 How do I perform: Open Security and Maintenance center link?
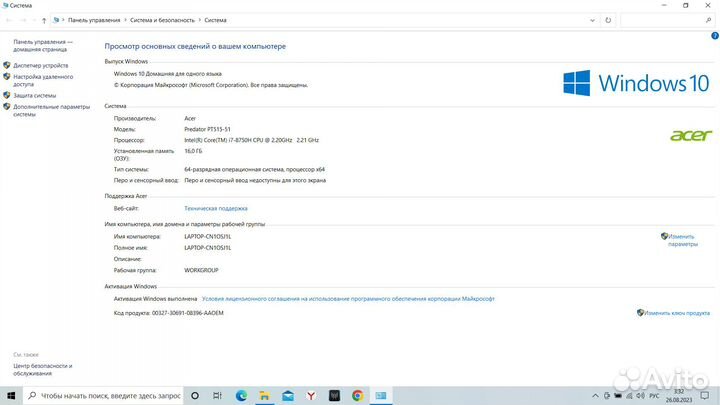(x=43, y=370)
